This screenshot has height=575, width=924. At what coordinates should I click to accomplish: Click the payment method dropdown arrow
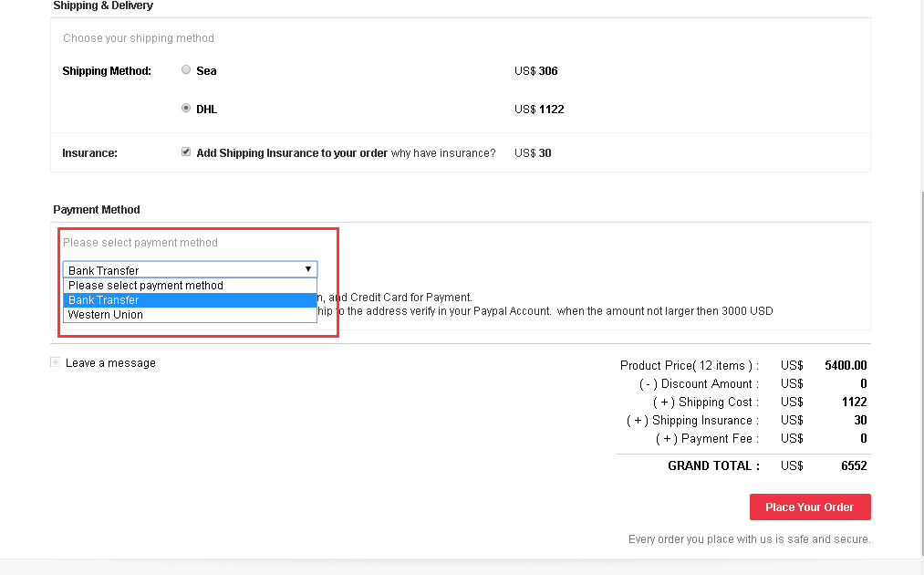point(308,269)
